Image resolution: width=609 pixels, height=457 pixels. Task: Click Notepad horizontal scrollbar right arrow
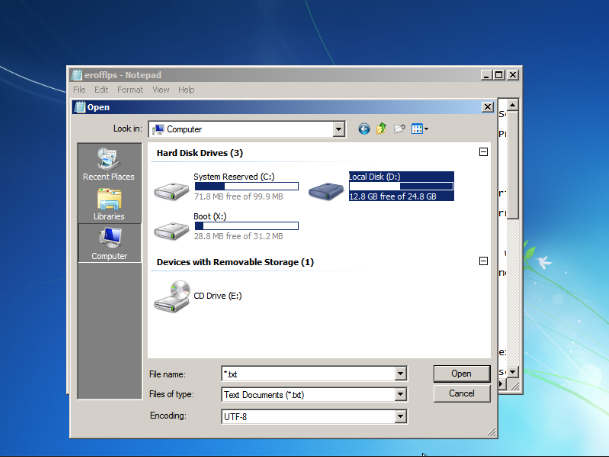(x=501, y=384)
